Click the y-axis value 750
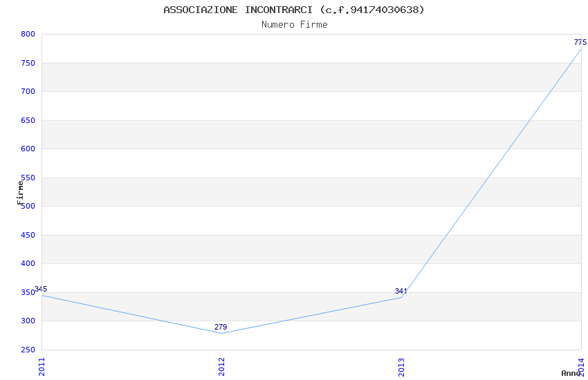The width and height of the screenshot is (588, 380). coord(28,63)
